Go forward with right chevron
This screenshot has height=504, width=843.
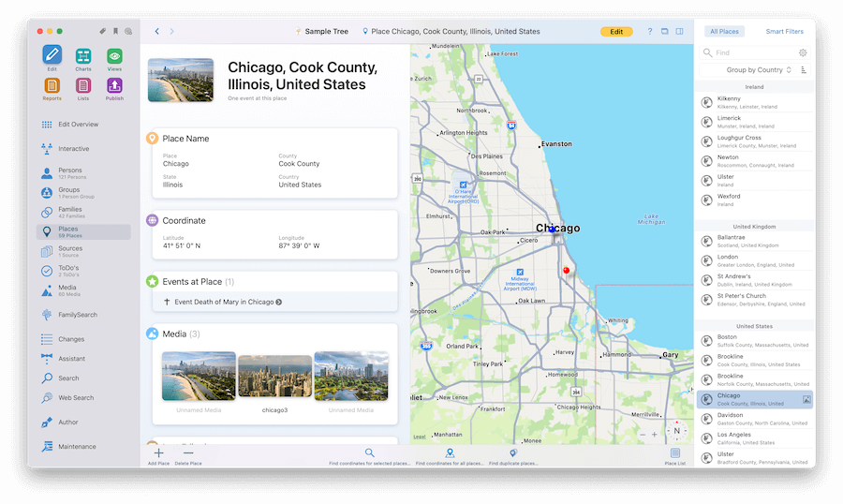[172, 31]
